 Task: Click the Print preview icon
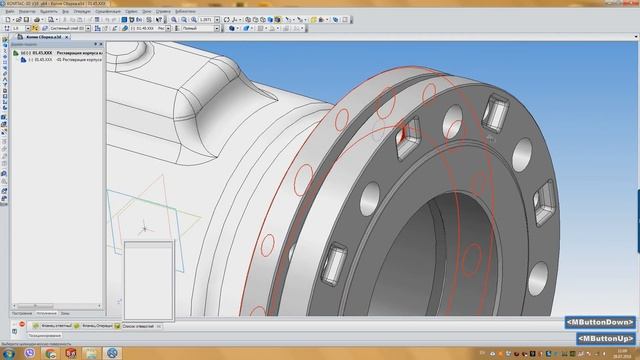click(51, 20)
